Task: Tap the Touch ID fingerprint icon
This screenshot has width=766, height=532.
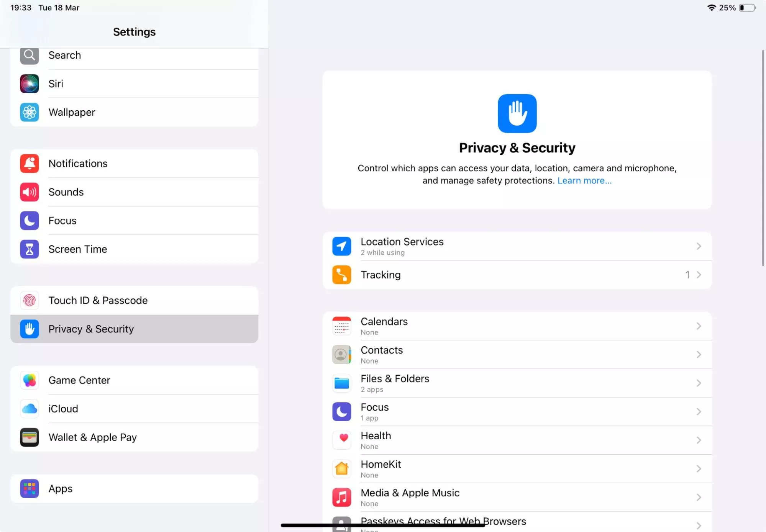Action: [30, 301]
